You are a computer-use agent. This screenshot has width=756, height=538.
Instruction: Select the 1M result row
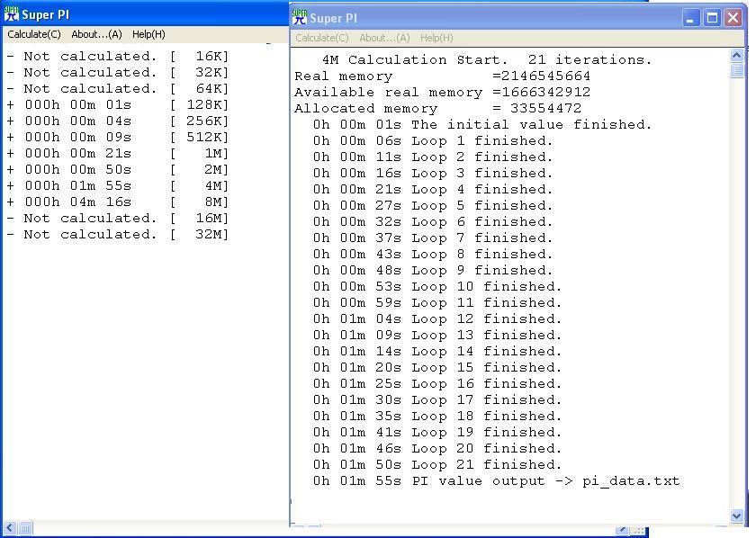pos(117,153)
